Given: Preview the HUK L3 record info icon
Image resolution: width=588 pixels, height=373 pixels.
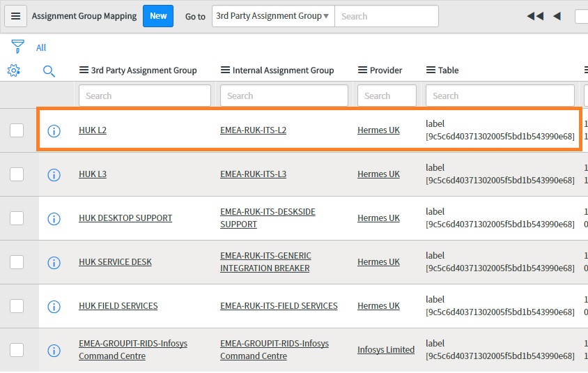Looking at the screenshot, I should 54,175.
